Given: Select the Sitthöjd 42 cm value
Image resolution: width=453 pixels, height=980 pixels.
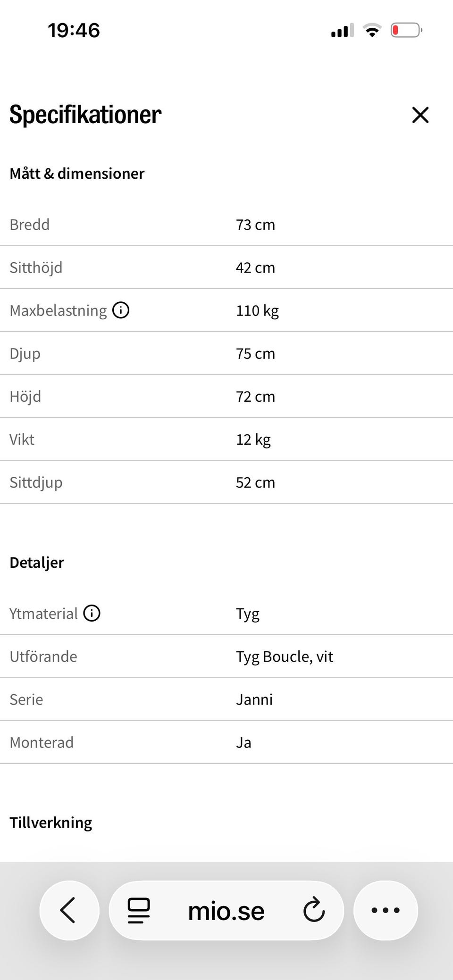Looking at the screenshot, I should tap(255, 268).
